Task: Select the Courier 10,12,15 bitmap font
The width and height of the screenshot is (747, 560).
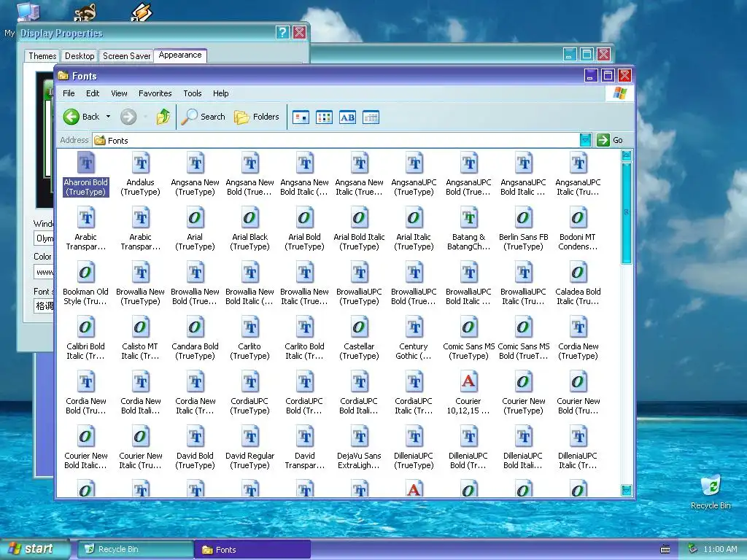Action: [469, 393]
